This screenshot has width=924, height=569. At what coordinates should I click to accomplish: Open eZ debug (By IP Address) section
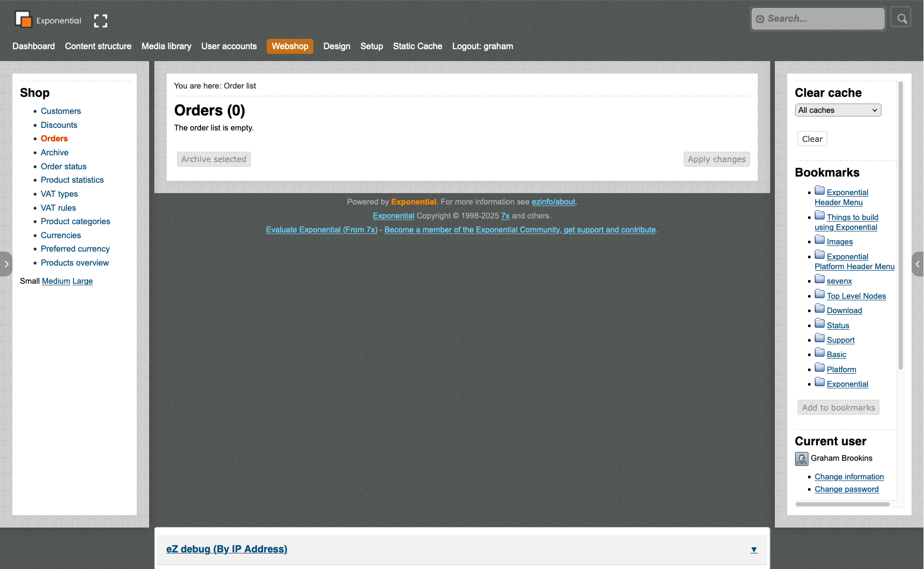(x=226, y=549)
